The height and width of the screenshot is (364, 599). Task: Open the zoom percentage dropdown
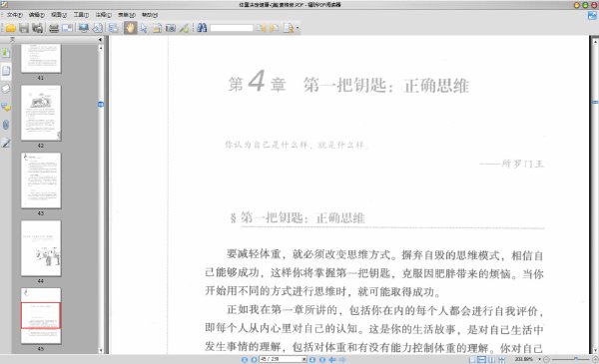click(540, 359)
